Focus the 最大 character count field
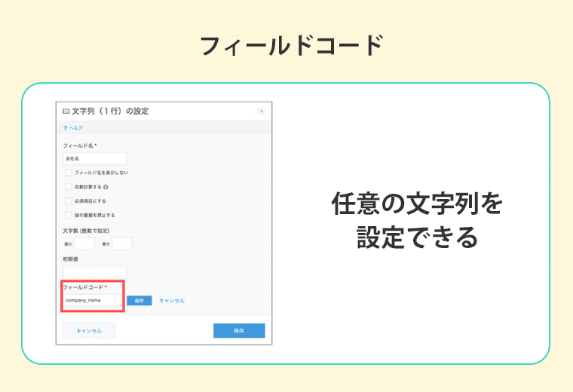Image resolution: width=573 pixels, height=392 pixels. coord(122,243)
